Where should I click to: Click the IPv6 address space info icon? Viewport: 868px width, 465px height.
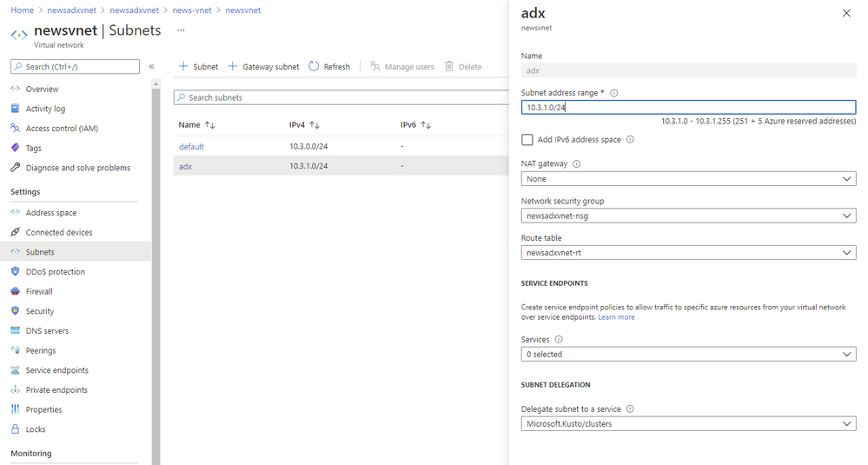[630, 139]
